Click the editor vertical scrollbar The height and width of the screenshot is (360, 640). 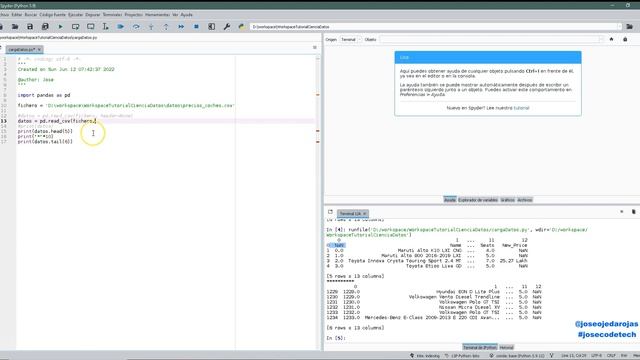318,202
